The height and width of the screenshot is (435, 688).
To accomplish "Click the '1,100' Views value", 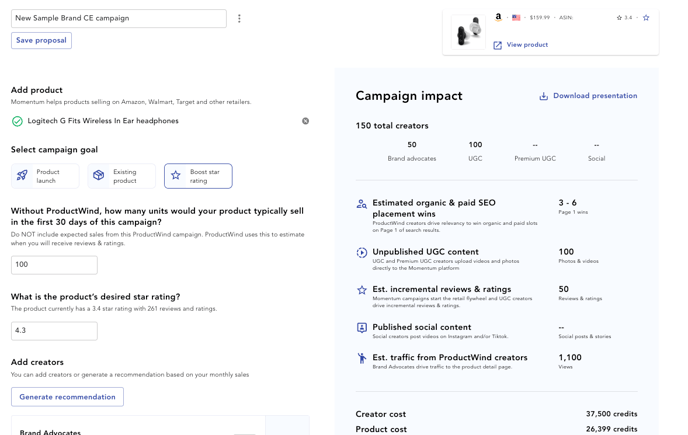I will click(x=570, y=358).
